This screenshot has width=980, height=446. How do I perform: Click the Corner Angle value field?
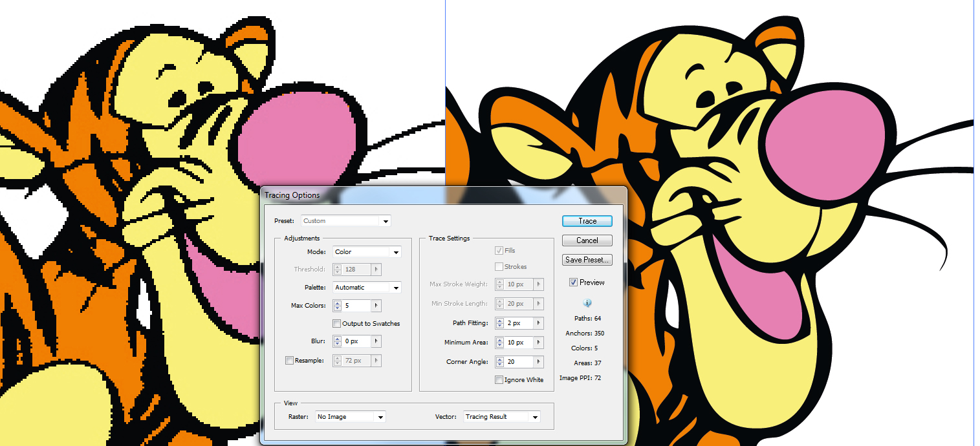pos(519,361)
